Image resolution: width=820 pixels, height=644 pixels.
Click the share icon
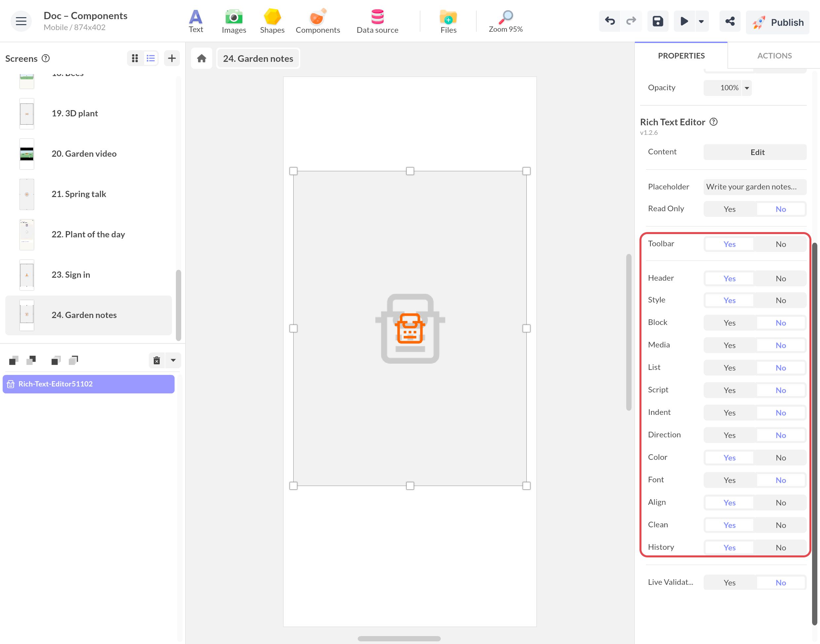(x=730, y=21)
